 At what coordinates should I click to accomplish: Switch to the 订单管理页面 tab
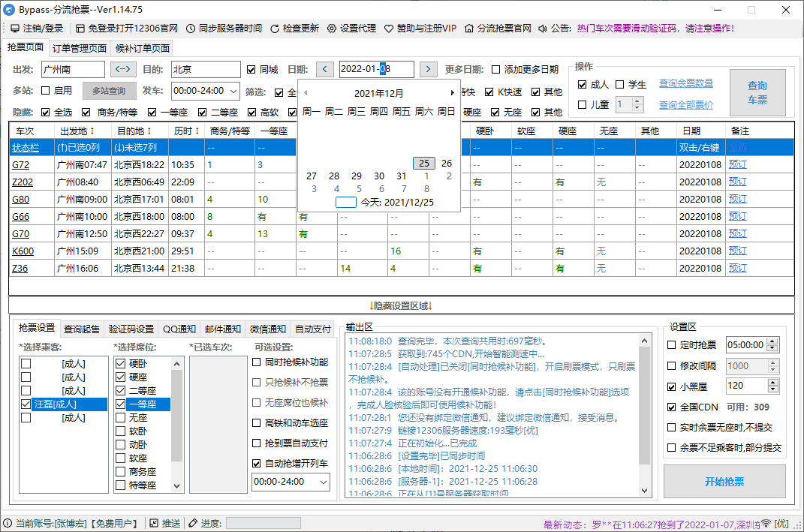click(x=78, y=47)
